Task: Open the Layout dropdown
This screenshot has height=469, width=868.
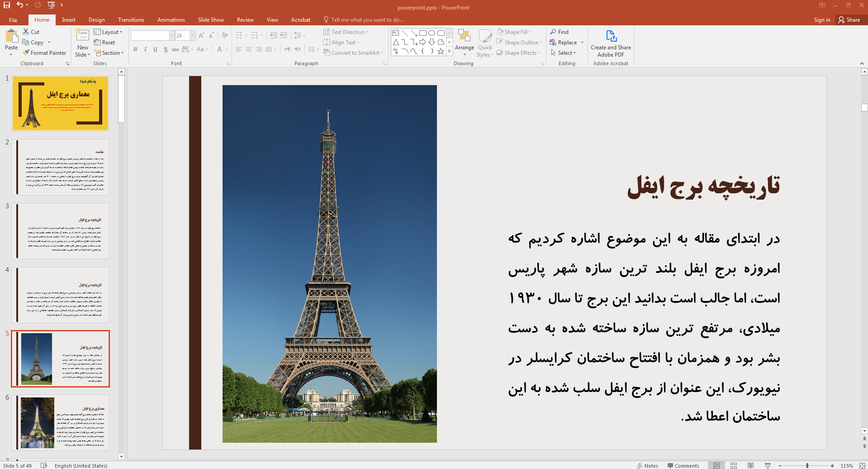Action: 108,32
